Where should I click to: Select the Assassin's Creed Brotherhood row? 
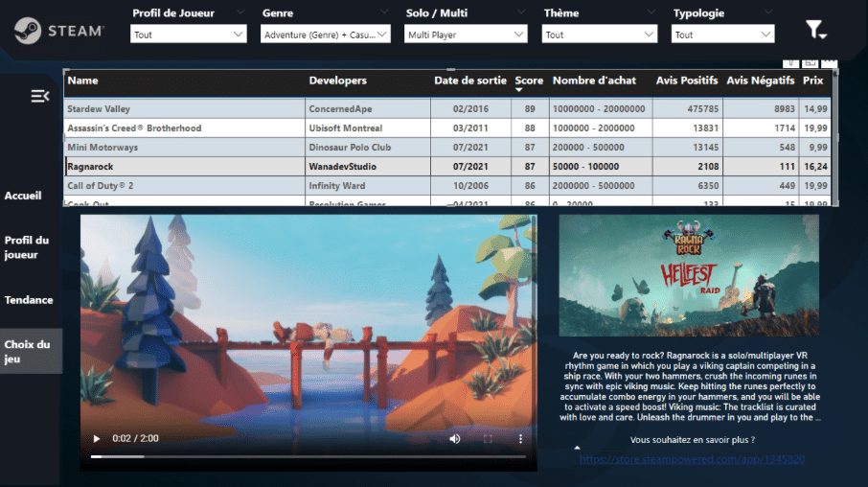coord(447,128)
